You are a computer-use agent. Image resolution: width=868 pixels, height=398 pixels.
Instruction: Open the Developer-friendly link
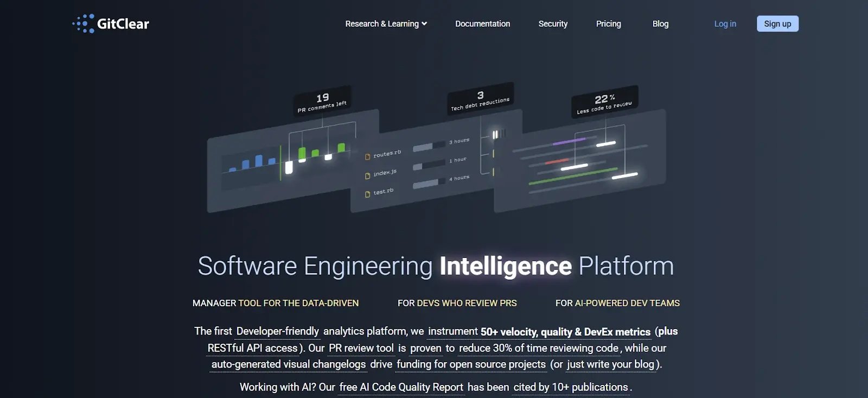point(278,331)
